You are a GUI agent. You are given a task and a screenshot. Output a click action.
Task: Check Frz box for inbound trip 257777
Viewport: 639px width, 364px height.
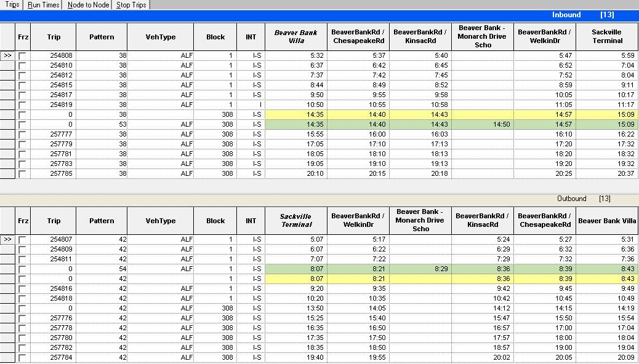coord(23,134)
